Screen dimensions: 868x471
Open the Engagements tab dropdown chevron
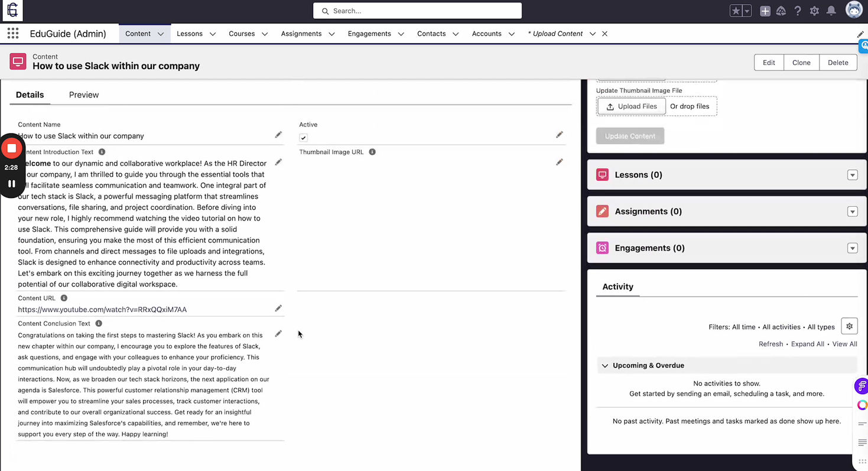tap(401, 34)
